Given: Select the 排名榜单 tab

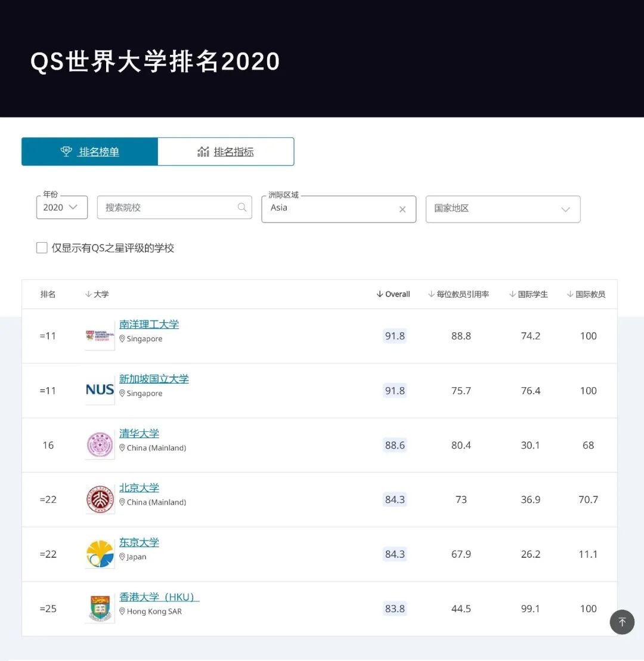Looking at the screenshot, I should 90,152.
